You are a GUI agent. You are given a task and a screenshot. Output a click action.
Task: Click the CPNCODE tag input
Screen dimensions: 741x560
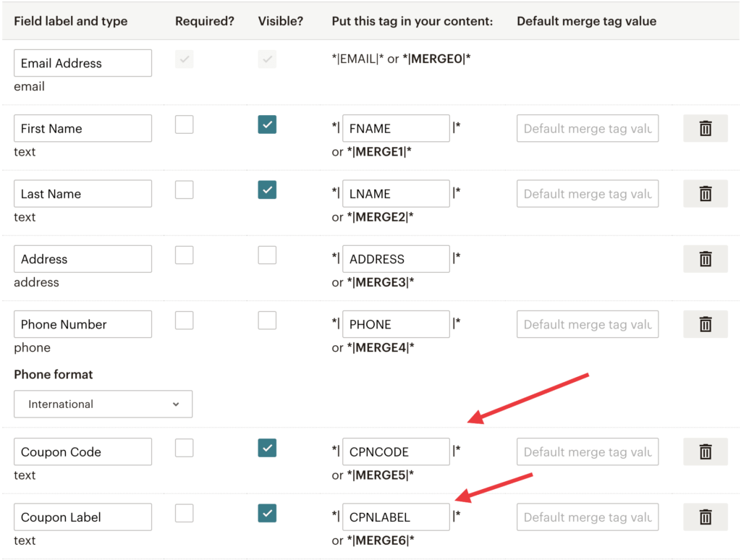click(396, 451)
